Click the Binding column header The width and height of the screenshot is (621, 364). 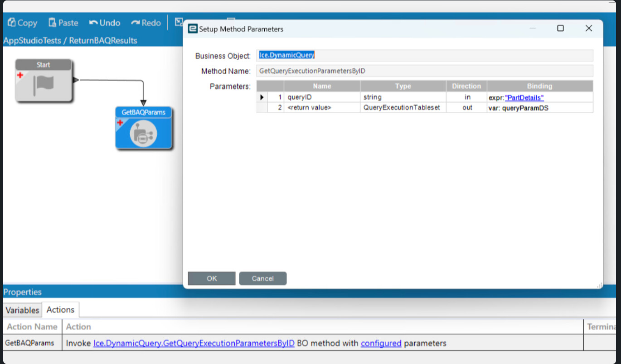point(540,86)
